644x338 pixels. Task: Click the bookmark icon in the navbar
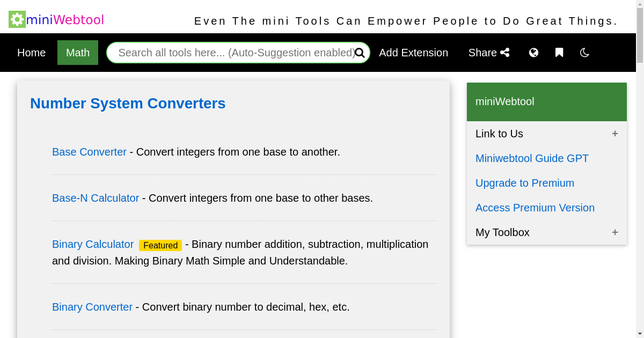point(559,52)
